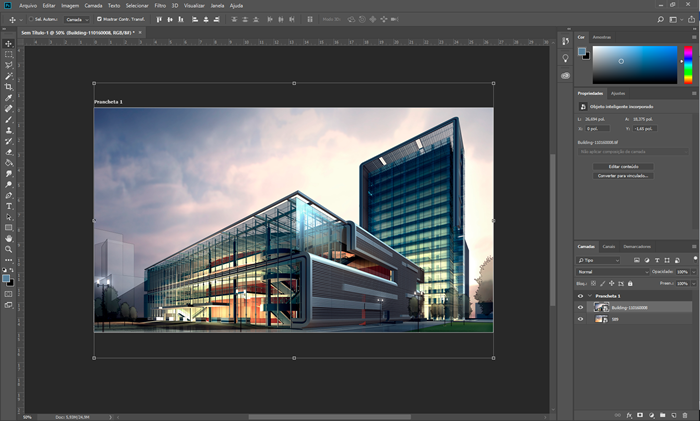The width and height of the screenshot is (700, 421).
Task: Create a new group folder icon
Action: (662, 415)
